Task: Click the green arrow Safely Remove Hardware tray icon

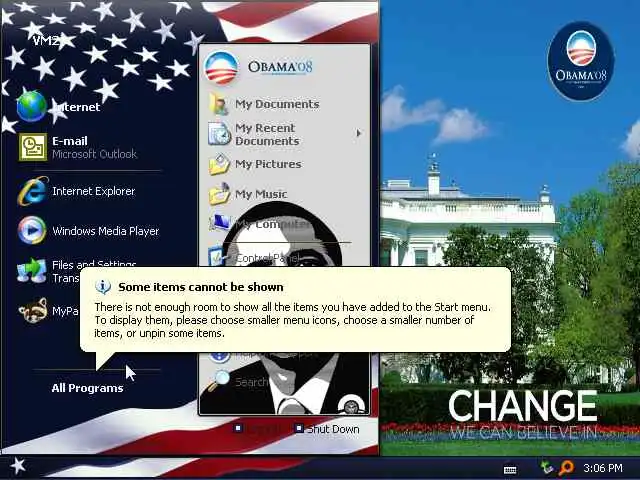Action: [547, 467]
